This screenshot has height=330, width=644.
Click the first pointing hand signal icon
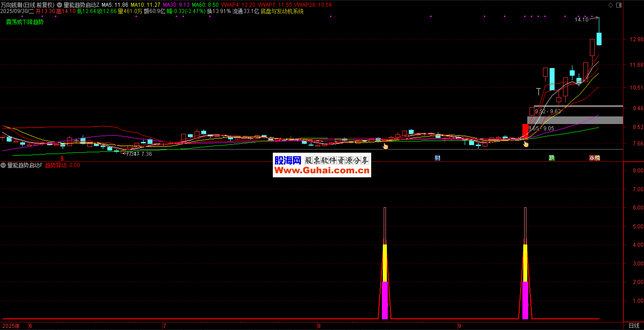[x=385, y=146]
